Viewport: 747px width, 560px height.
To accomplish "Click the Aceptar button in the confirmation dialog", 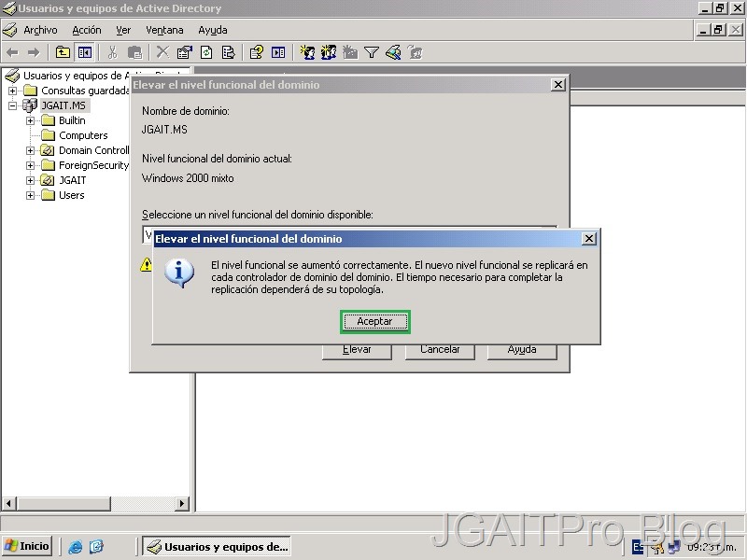I will pyautogui.click(x=374, y=321).
